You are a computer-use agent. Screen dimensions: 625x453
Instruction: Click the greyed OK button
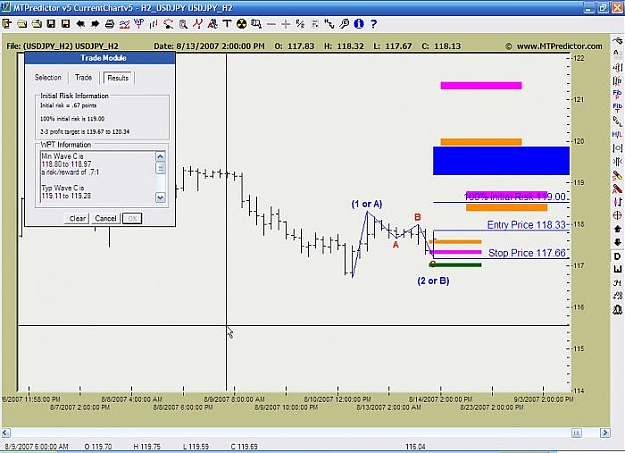pos(132,219)
